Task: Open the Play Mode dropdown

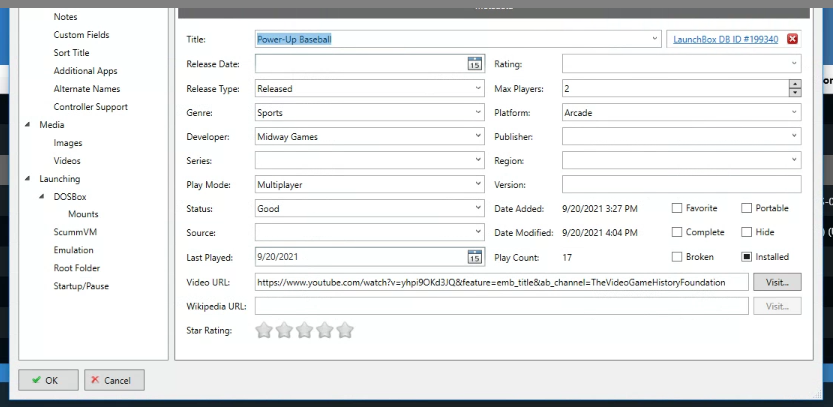Action: (478, 184)
